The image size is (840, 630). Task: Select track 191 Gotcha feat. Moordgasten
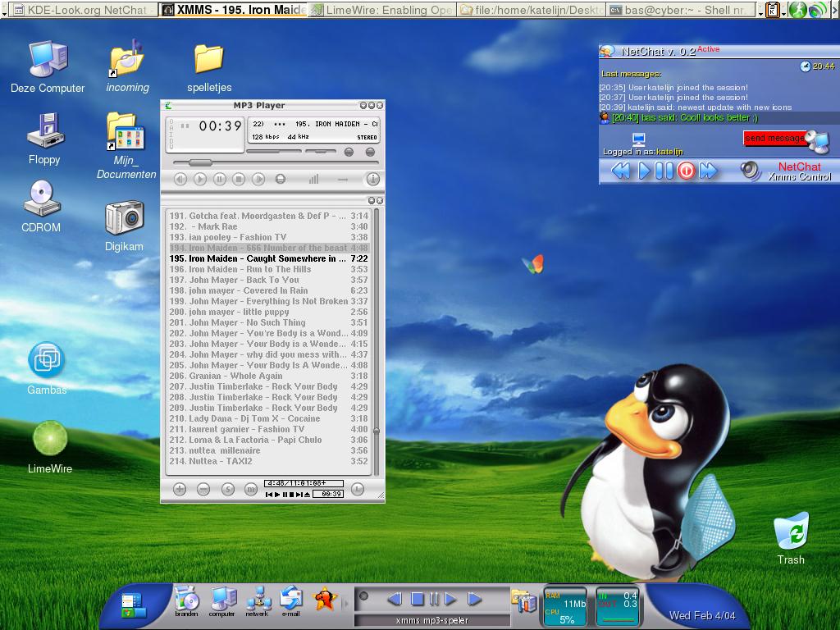point(268,216)
